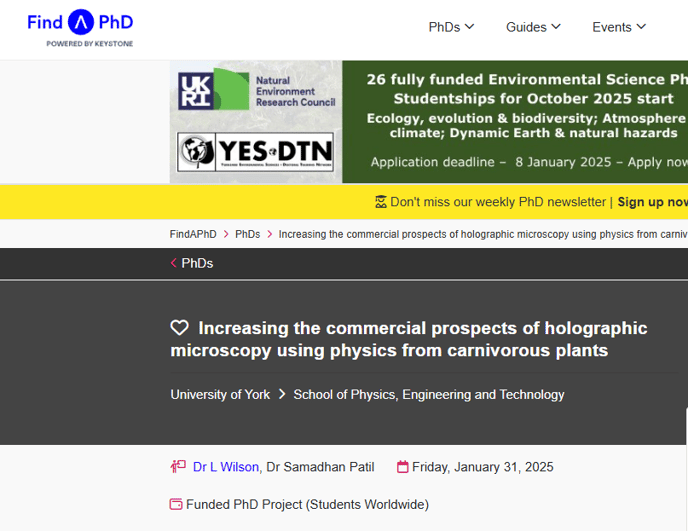Expand the Events navigation dropdown

click(x=619, y=27)
